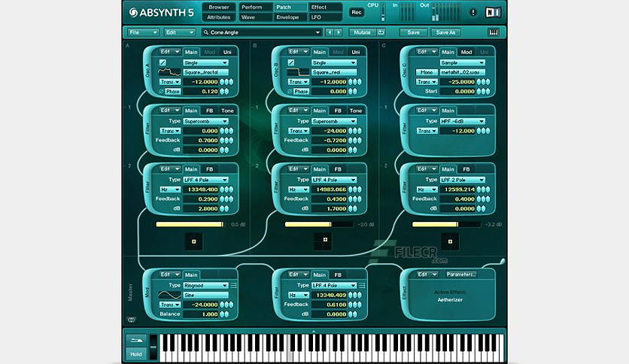This screenshot has width=629, height=364.
Task: Select channel A Supercomb filter Tone tab
Action: click(227, 111)
